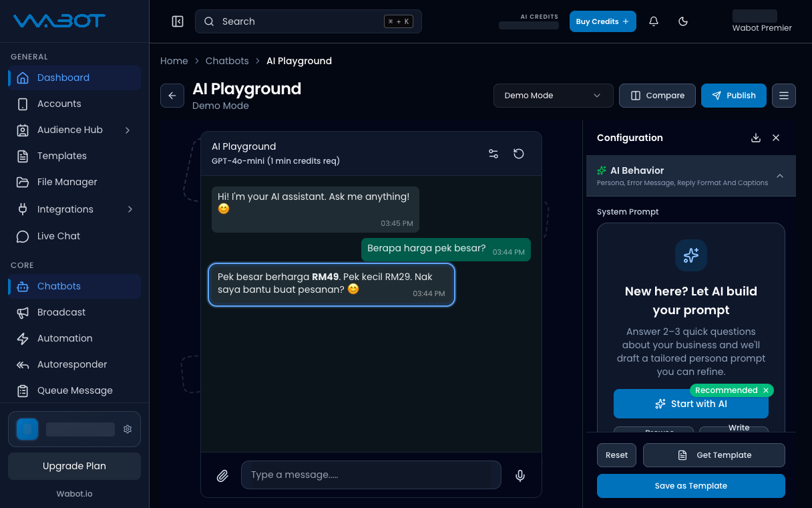Click the Type a message input
This screenshot has width=812, height=508.
371,475
